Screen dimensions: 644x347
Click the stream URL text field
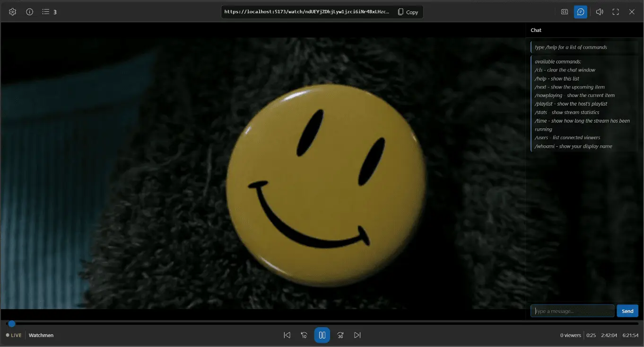[x=307, y=12]
